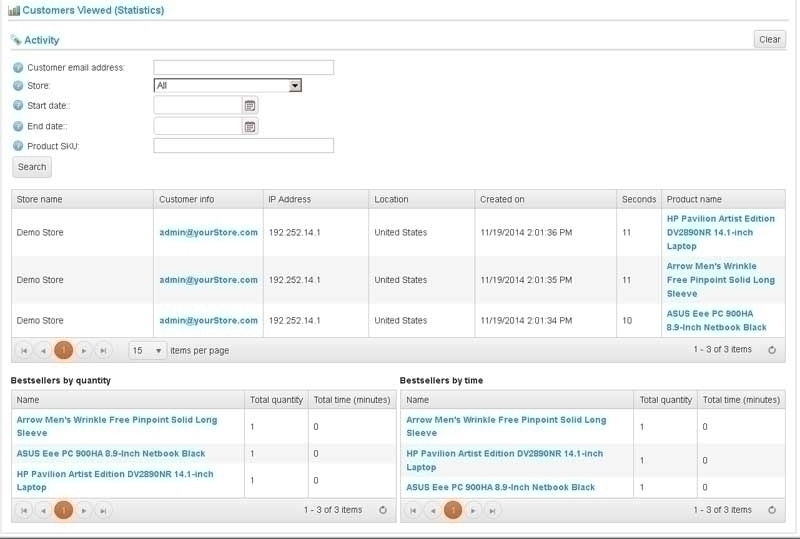800x539 pixels.
Task: Click help icon beside Customer email address
Action: coord(18,67)
